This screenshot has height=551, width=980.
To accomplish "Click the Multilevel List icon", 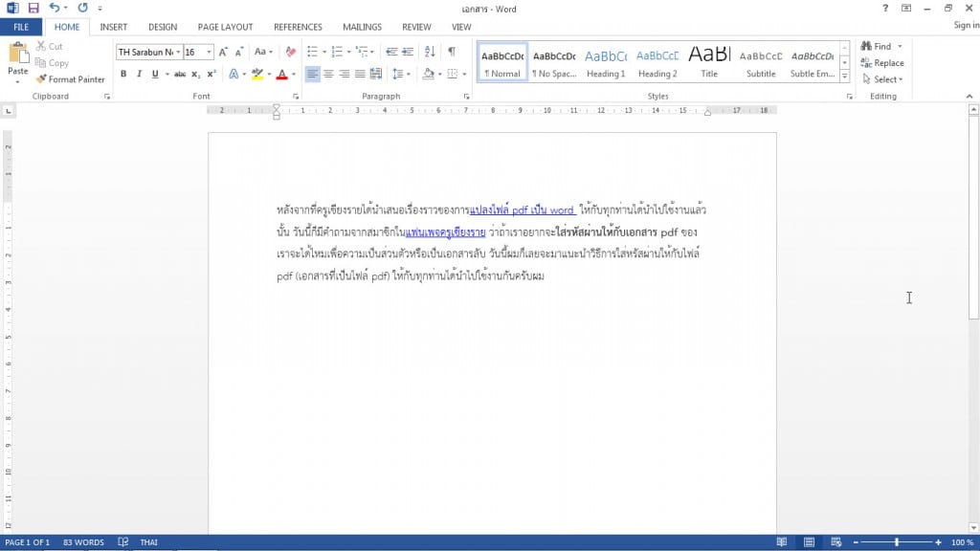I will coord(361,52).
